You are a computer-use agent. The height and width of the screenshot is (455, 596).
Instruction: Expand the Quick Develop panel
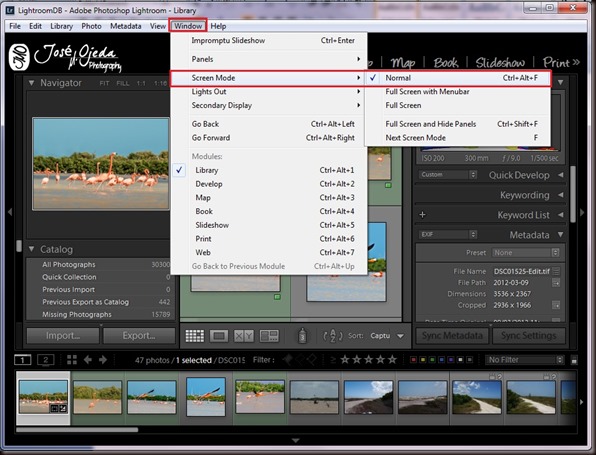point(561,175)
